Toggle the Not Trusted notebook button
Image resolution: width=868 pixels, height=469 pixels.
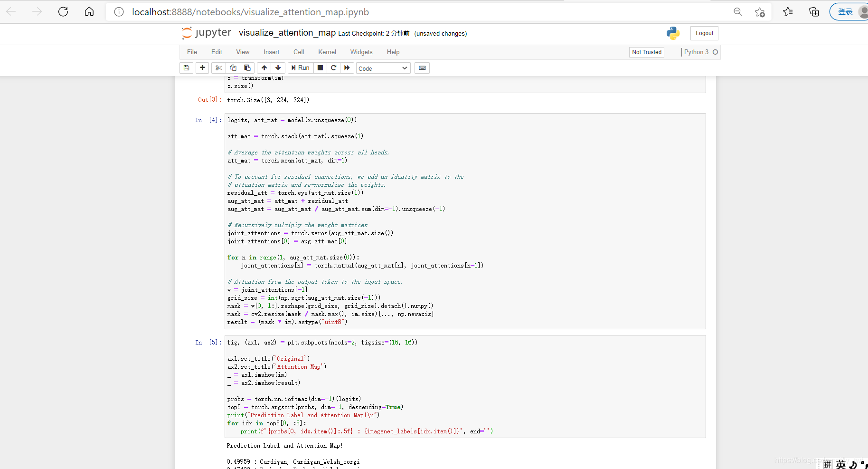[647, 52]
